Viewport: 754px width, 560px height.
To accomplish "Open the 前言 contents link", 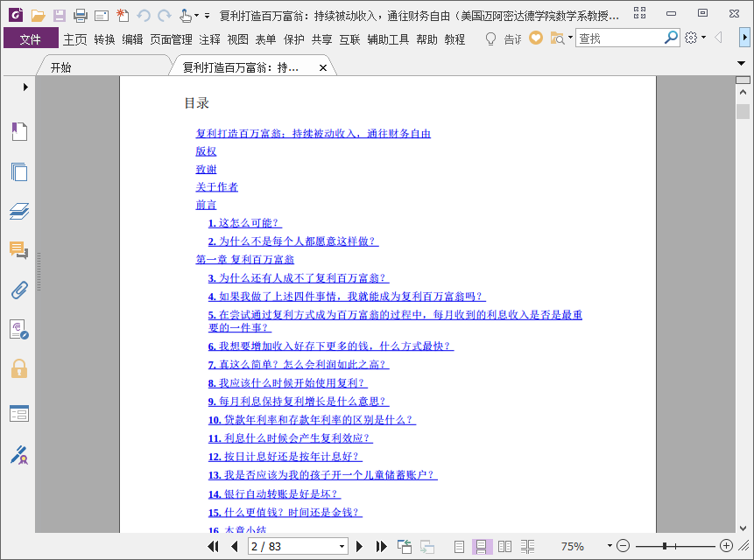I will pos(206,205).
